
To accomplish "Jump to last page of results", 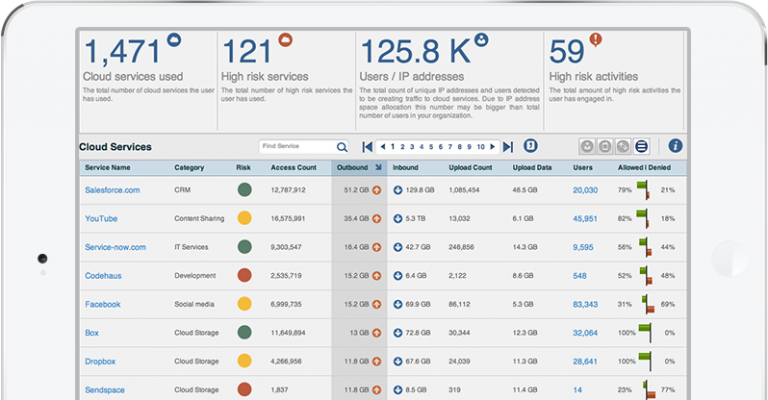I will click(x=508, y=147).
